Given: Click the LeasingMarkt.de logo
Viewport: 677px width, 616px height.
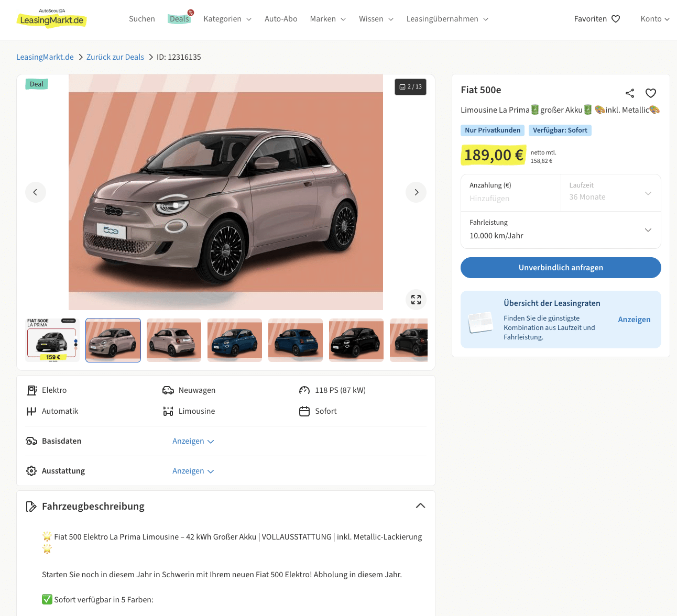Looking at the screenshot, I should (52, 19).
